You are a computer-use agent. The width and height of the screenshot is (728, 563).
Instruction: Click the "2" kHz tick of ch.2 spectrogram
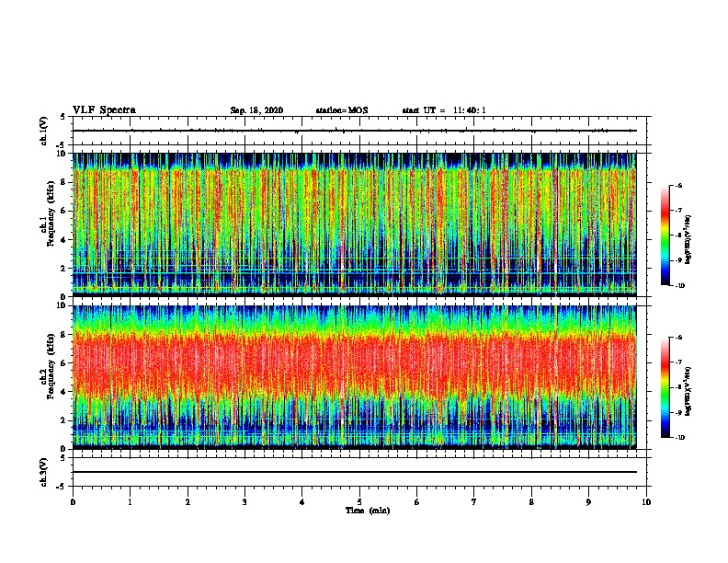[65, 420]
